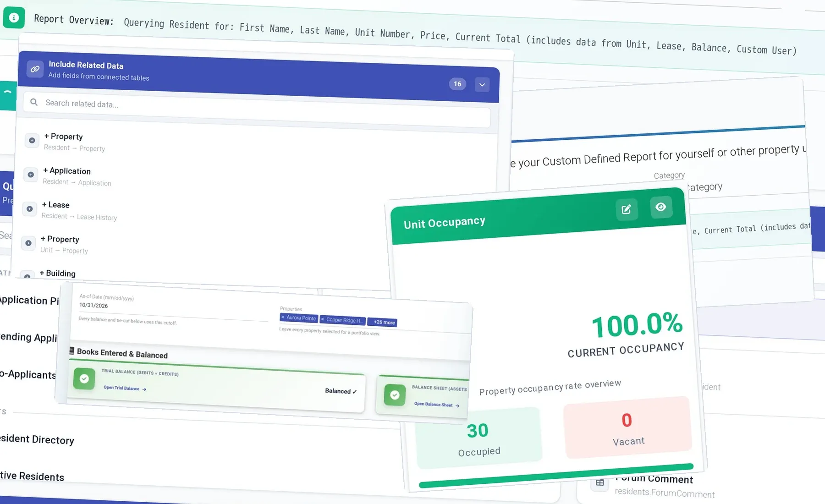825x504 pixels.
Task: Add the Resident → Property relation plus icon
Action: click(x=32, y=140)
